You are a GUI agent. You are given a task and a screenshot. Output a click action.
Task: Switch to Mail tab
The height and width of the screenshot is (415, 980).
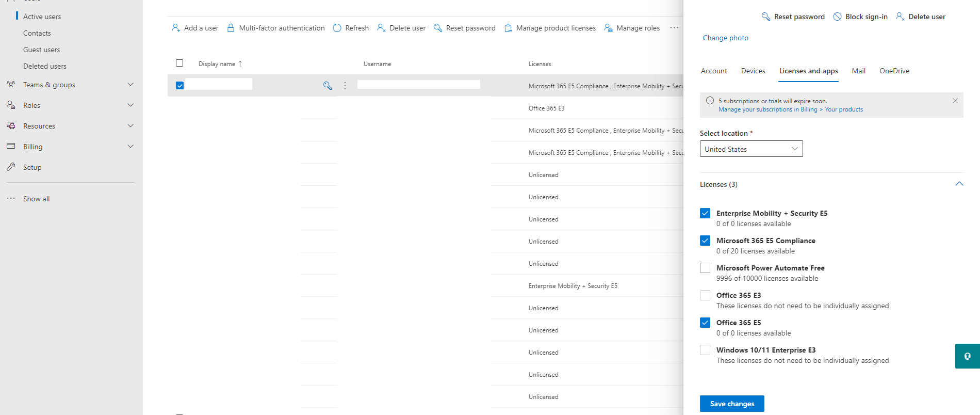859,71
